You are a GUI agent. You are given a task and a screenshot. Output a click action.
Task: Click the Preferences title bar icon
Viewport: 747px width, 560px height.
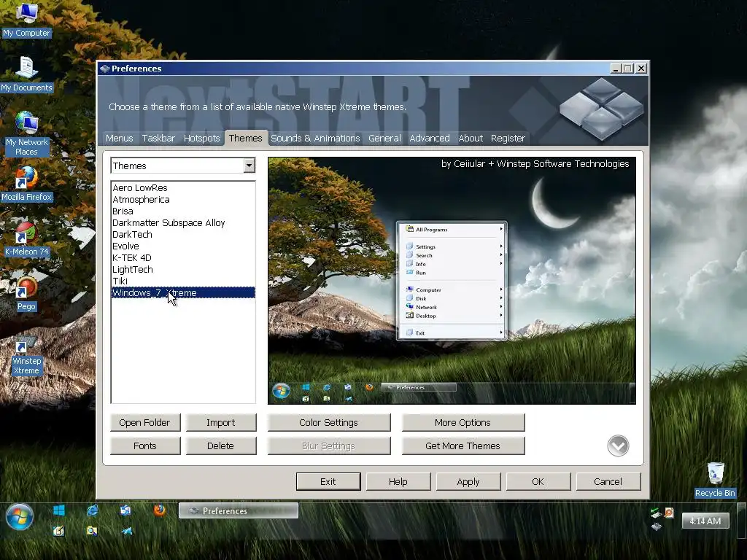pyautogui.click(x=105, y=69)
